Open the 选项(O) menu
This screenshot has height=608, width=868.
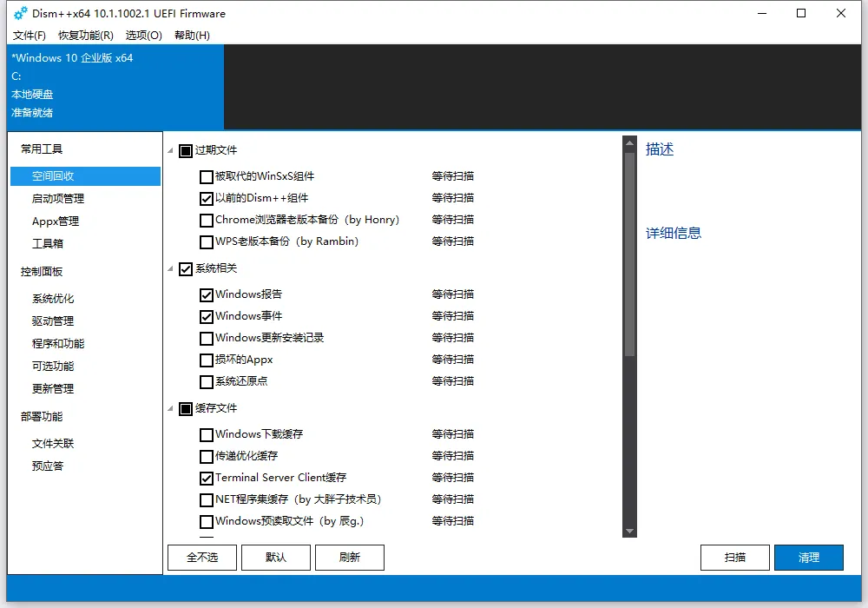(144, 36)
